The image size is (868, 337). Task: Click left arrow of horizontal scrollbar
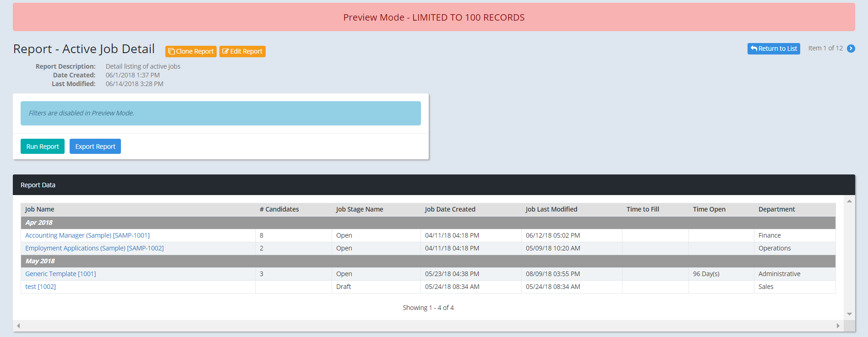click(18, 326)
